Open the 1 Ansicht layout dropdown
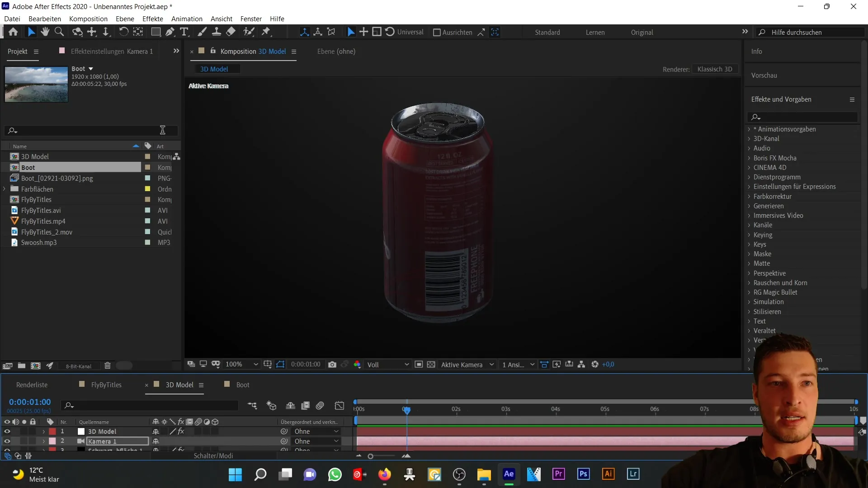 coord(518,365)
